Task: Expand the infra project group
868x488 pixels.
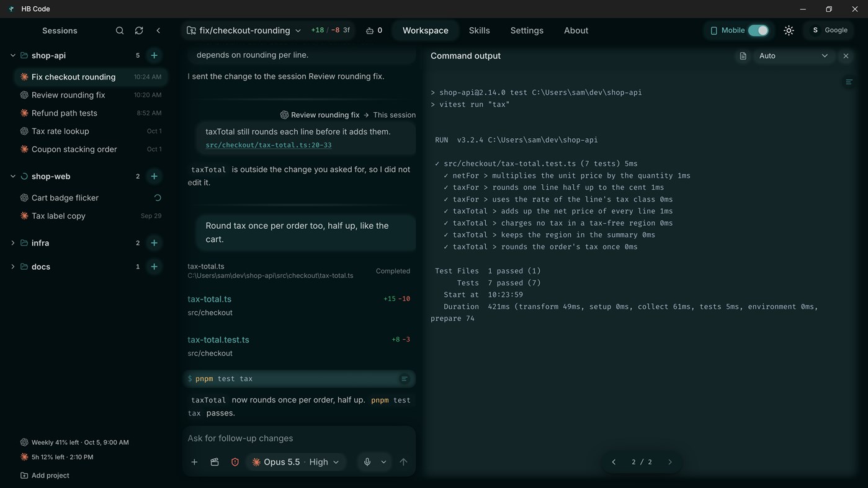Action: click(x=12, y=243)
